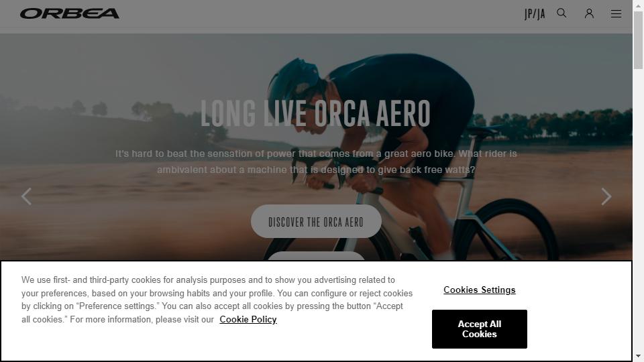Open the search magnifier icon

561,13
